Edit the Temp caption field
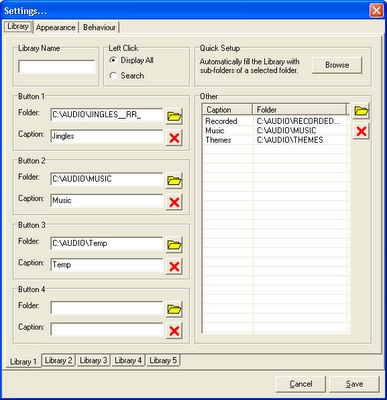The width and height of the screenshot is (387, 400). click(x=107, y=265)
